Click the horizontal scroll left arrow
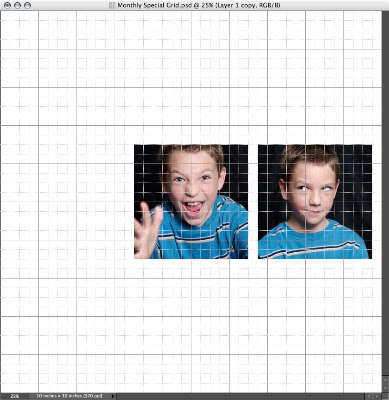This screenshot has height=400, width=389. pyautogui.click(x=368, y=396)
